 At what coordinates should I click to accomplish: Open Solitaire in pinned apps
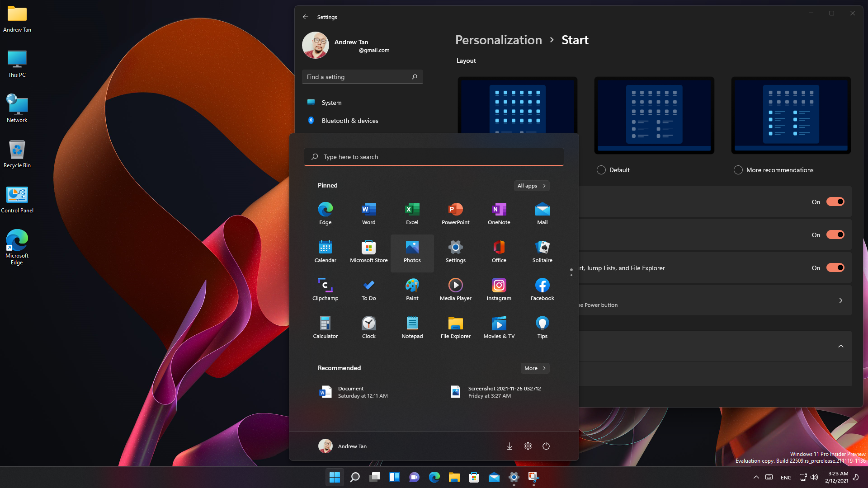tap(542, 251)
